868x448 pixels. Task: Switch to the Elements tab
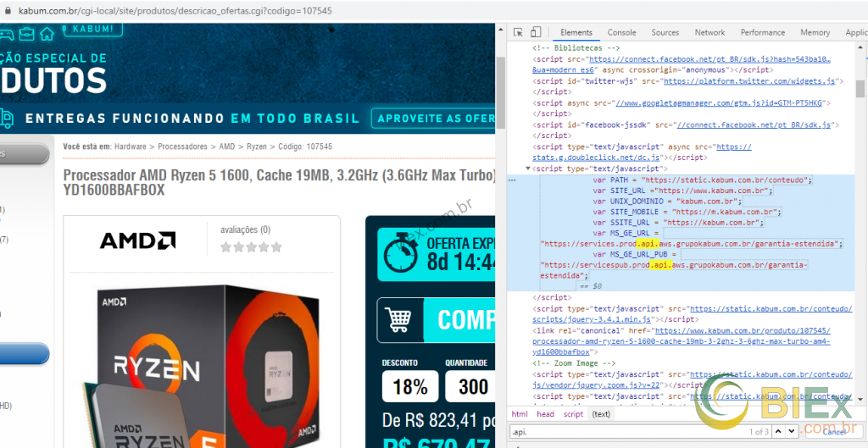pyautogui.click(x=576, y=33)
